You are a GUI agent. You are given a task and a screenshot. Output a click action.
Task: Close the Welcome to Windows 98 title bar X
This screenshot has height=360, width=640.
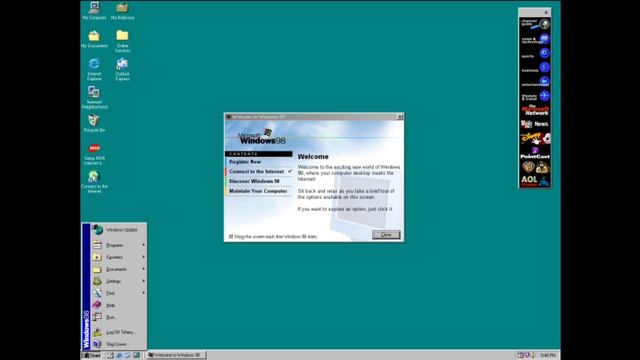[400, 117]
